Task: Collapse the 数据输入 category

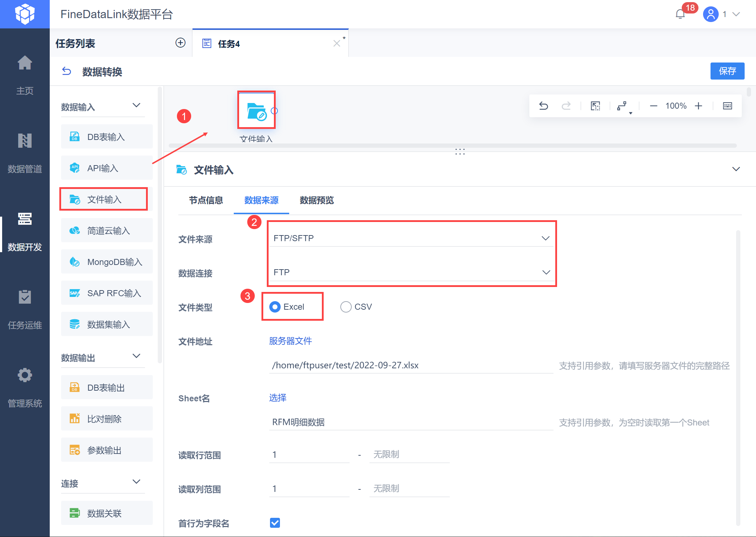Action: (136, 105)
